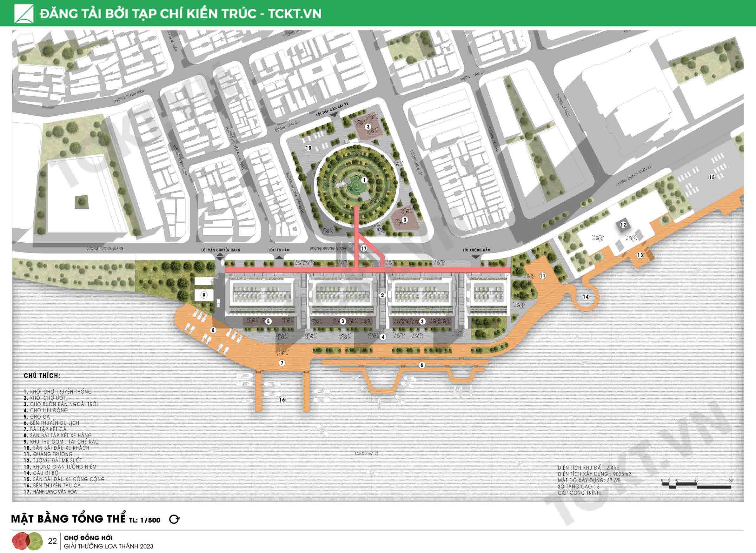Click map marker number 11 on the plaza
Viewport: 756px width, 553px height.
542,276
